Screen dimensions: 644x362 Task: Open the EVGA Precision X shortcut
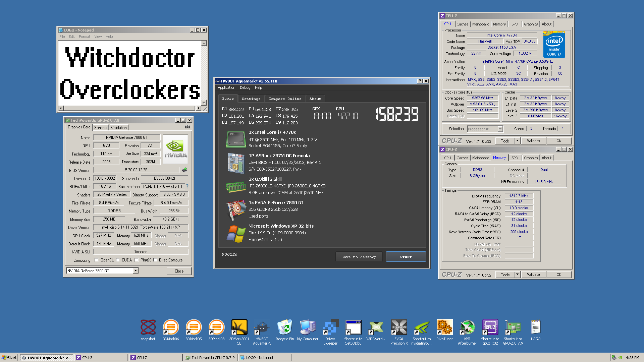coord(399,327)
